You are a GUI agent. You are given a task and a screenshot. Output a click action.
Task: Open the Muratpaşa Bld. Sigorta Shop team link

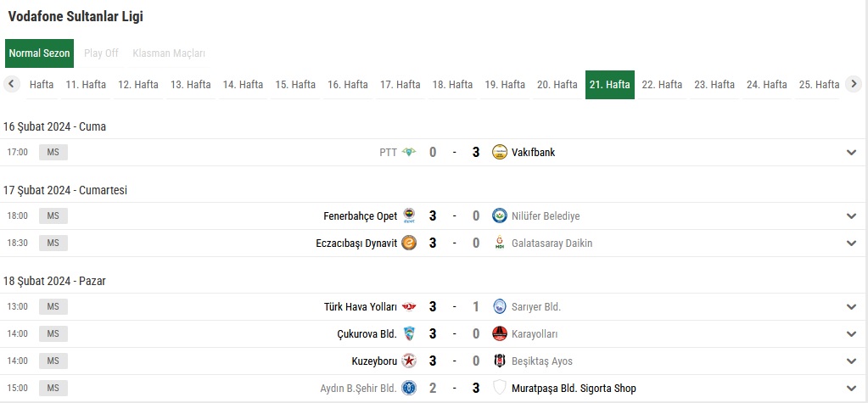574,388
